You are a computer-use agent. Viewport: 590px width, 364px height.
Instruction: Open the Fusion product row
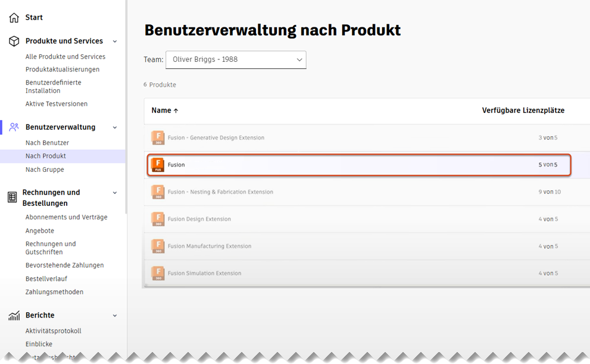coord(359,165)
